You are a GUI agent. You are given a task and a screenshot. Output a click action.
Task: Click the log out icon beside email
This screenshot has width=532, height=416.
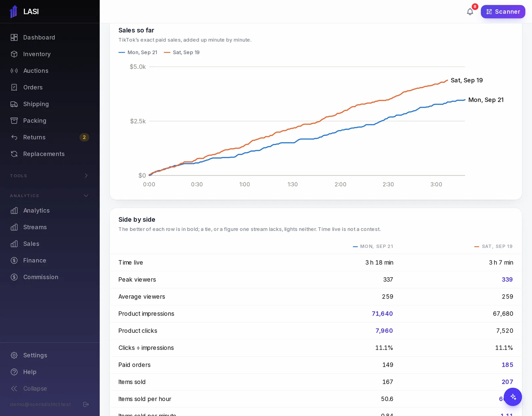pos(86,404)
